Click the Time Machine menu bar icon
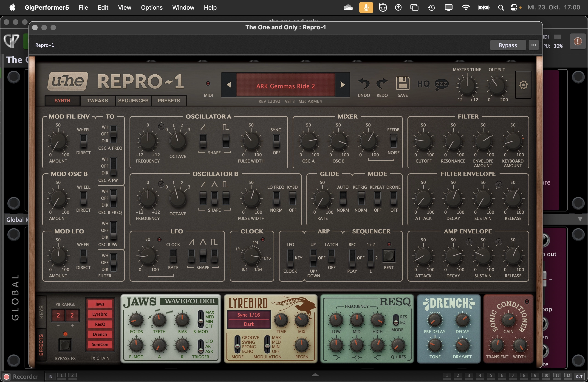Image resolution: width=588 pixels, height=382 pixels. click(x=431, y=8)
